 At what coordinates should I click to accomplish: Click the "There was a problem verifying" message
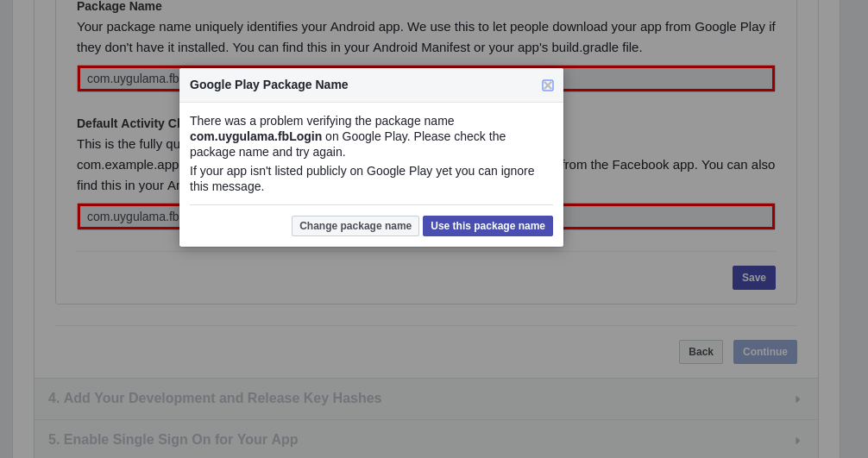pos(322,121)
